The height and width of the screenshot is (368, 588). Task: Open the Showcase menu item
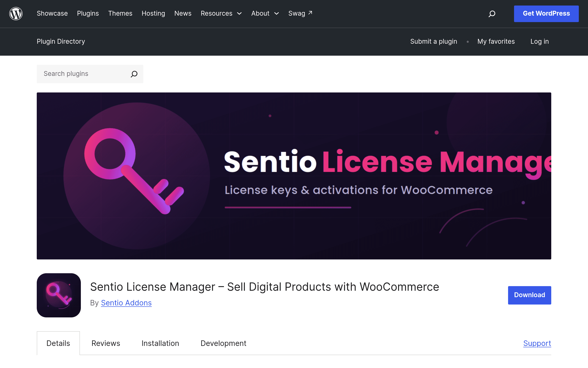pos(52,14)
